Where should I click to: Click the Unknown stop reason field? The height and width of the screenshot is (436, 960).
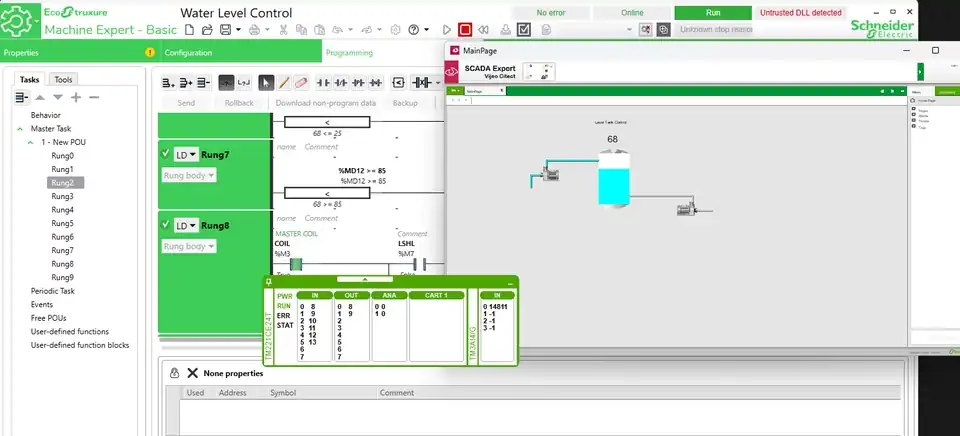[716, 29]
